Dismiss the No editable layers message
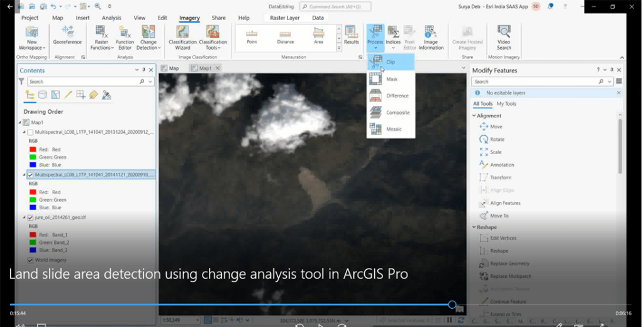644x327 pixels. [619, 93]
